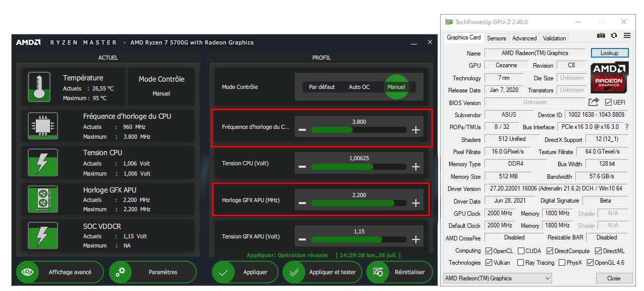Click the Horloge GFX APU (MHz) slider bar

tap(359, 203)
